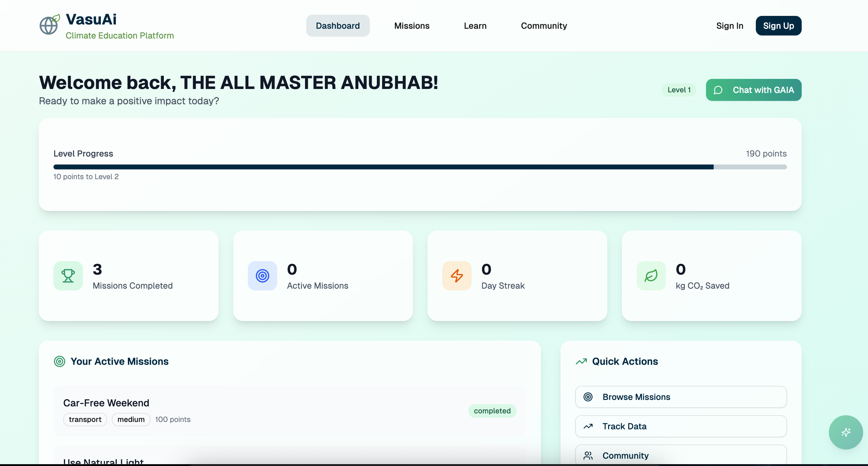Click the chat bubble icon in Chat with GAIA
The image size is (868, 466).
tap(718, 90)
